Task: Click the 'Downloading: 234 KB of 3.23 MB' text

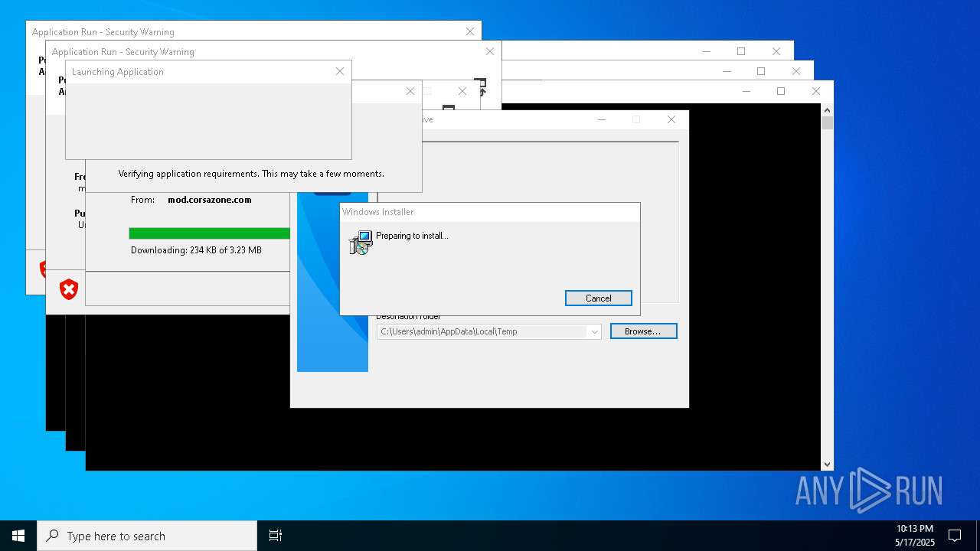Action: tap(196, 250)
